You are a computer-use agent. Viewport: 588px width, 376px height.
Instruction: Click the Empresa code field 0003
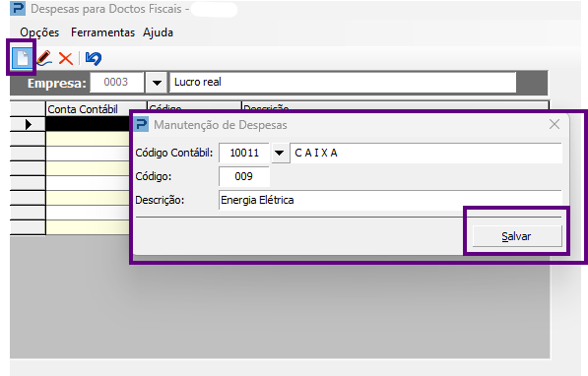click(116, 82)
